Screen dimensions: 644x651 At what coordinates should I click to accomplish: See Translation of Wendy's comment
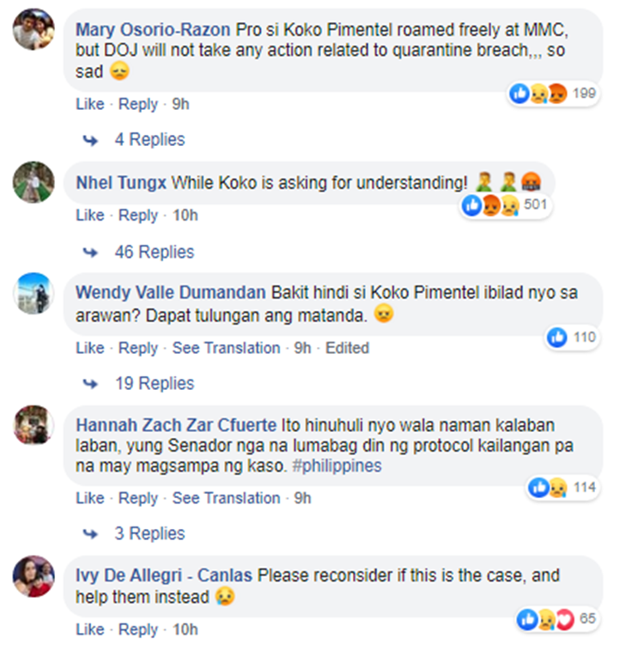coord(226,348)
